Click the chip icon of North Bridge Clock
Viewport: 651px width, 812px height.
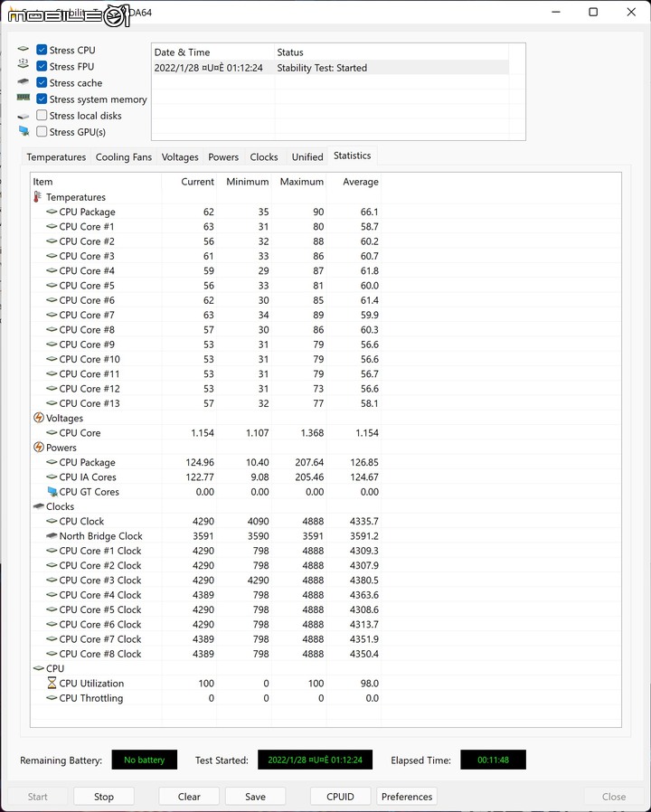coord(52,535)
